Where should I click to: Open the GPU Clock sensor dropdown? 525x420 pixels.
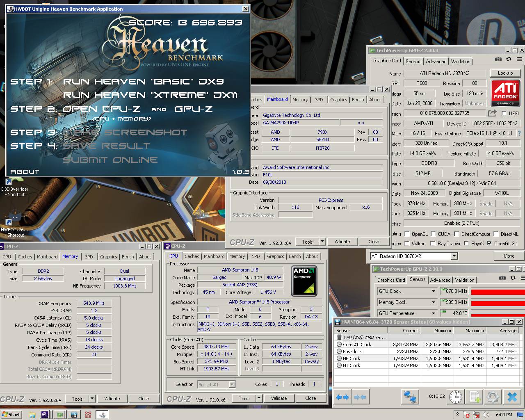[434, 291]
